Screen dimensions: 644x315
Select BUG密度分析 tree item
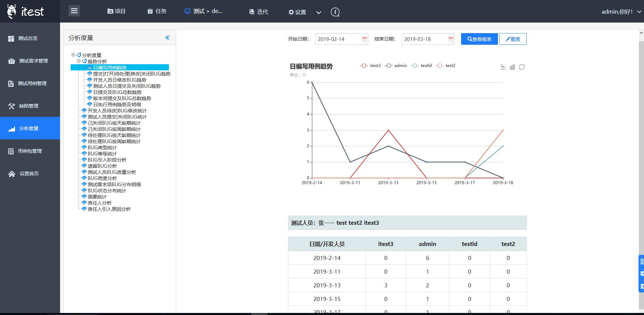102,178
